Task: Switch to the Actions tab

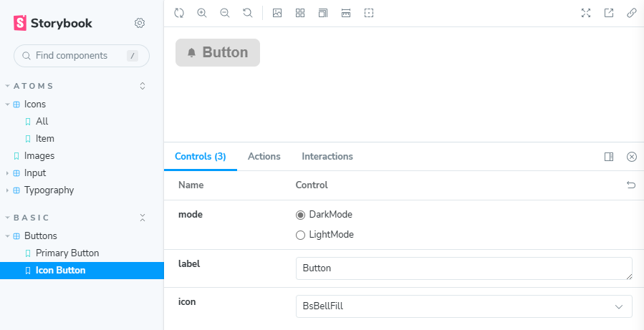Action: click(264, 157)
